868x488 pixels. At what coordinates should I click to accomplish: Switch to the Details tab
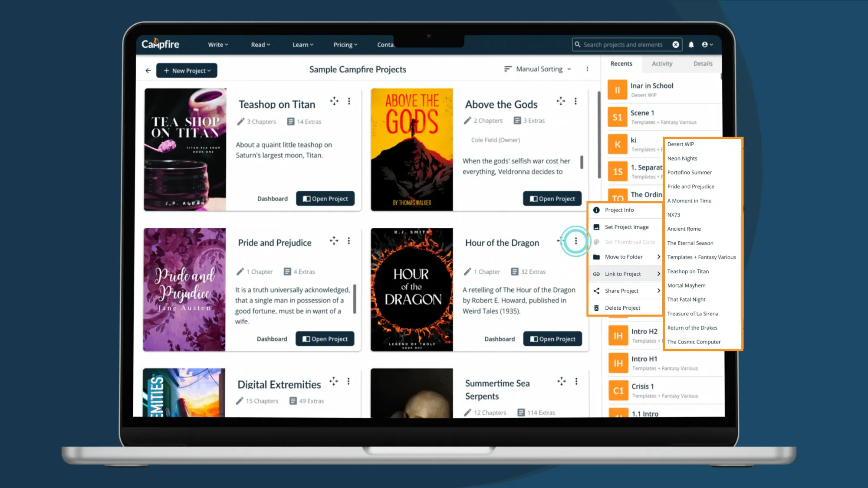pyautogui.click(x=703, y=63)
